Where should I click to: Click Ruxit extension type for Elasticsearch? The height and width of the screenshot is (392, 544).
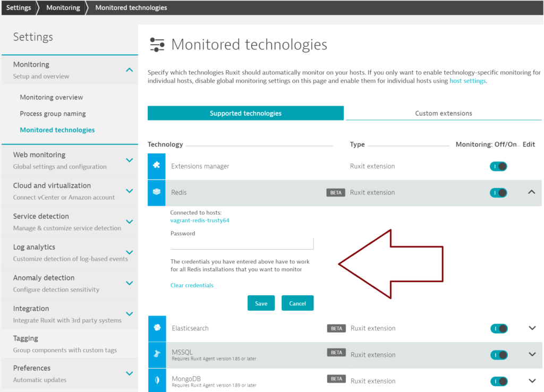373,328
